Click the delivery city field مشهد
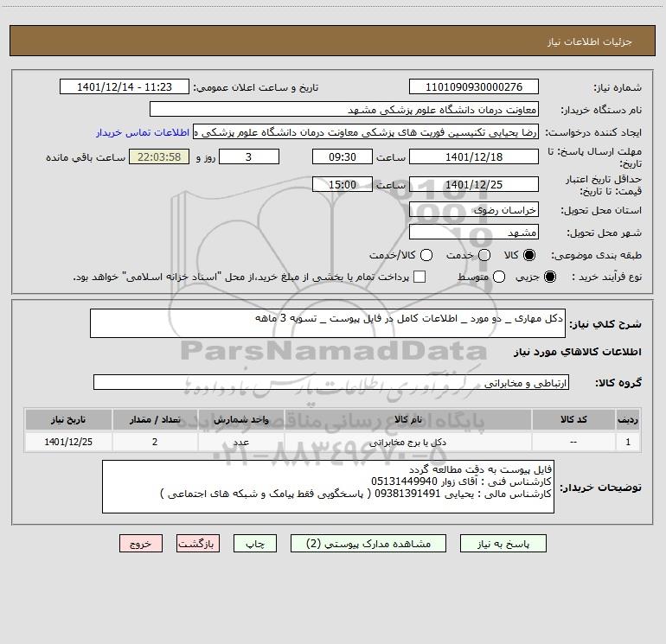This screenshot has width=666, height=644. pos(474,233)
